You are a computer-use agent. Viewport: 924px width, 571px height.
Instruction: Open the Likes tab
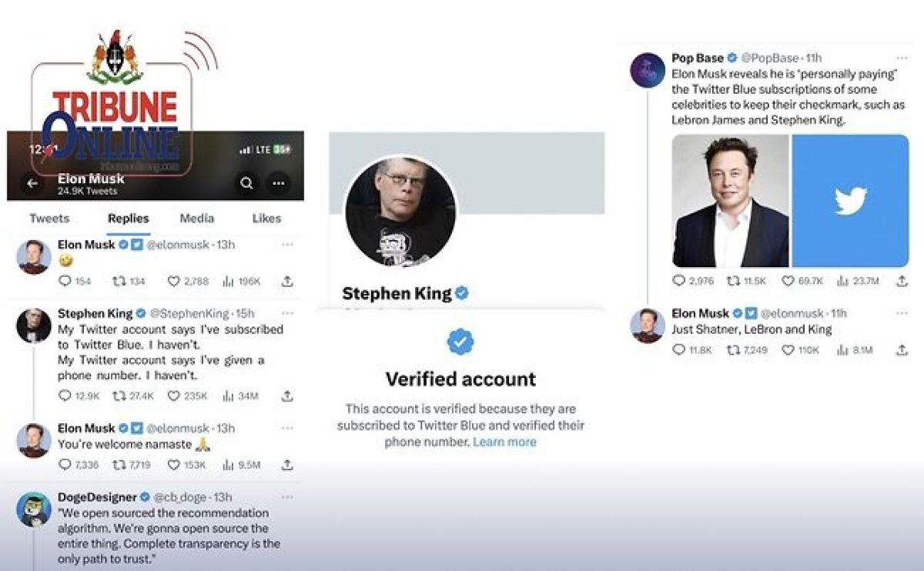coord(266,219)
